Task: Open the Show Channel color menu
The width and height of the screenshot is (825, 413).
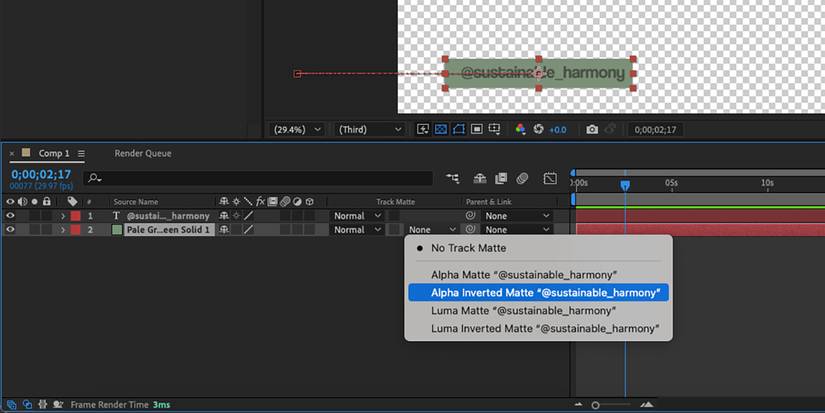Action: (520, 129)
